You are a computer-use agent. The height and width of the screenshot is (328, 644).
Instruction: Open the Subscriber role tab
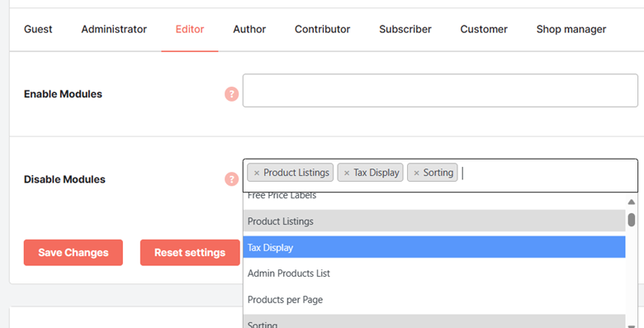[x=405, y=29]
